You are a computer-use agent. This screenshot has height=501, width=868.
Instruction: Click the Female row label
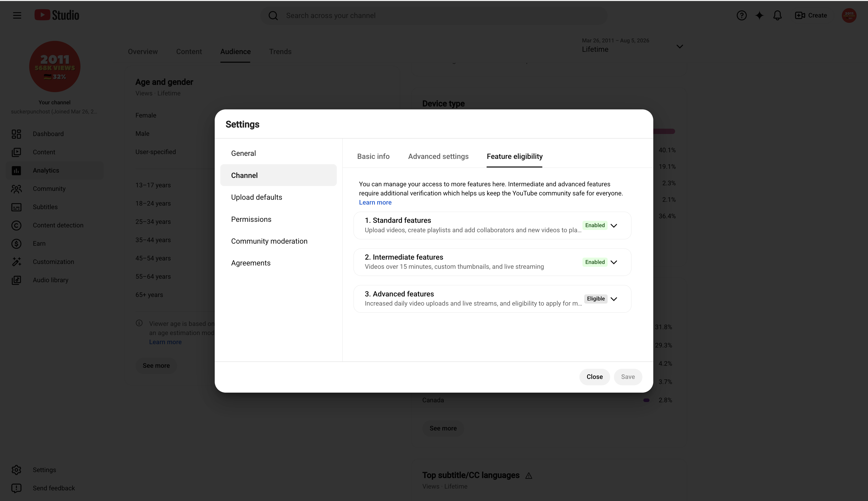pos(146,115)
